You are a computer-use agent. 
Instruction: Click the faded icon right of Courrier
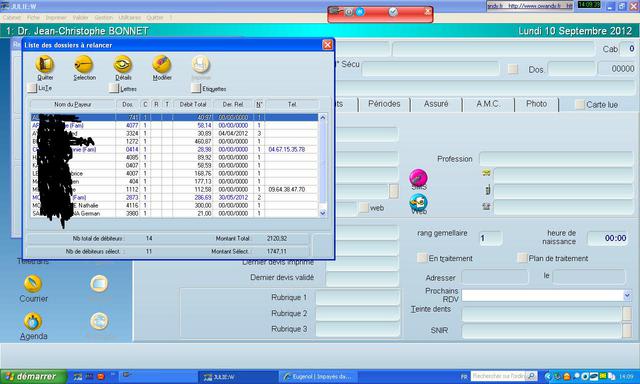tap(99, 283)
